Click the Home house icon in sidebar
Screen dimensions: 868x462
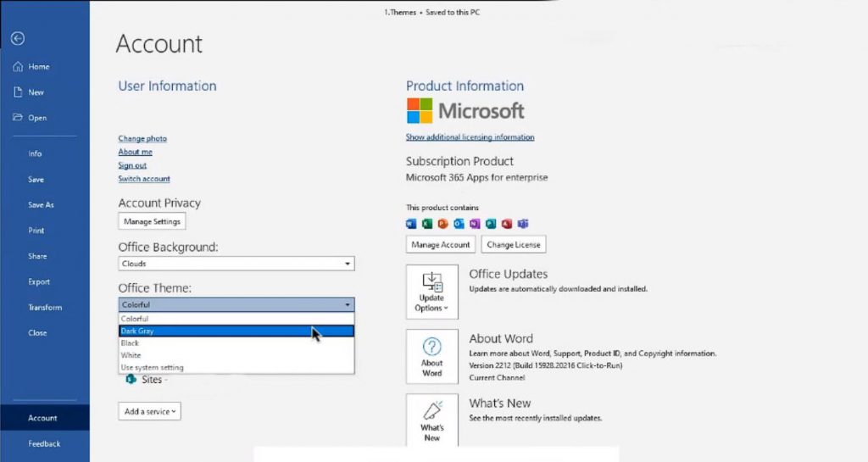(18, 66)
